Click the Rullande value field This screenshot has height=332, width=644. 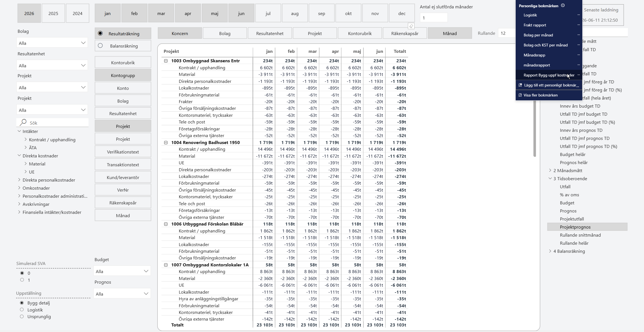507,33
